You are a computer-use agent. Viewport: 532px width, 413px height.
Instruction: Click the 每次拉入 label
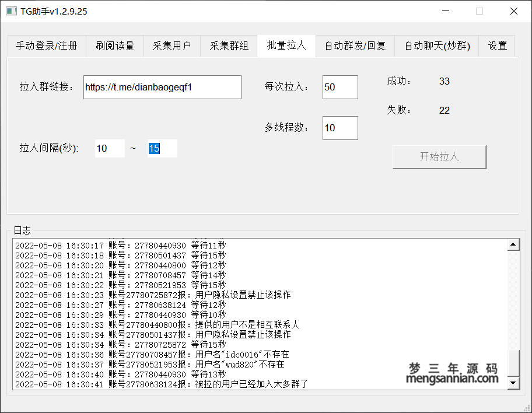coord(286,87)
